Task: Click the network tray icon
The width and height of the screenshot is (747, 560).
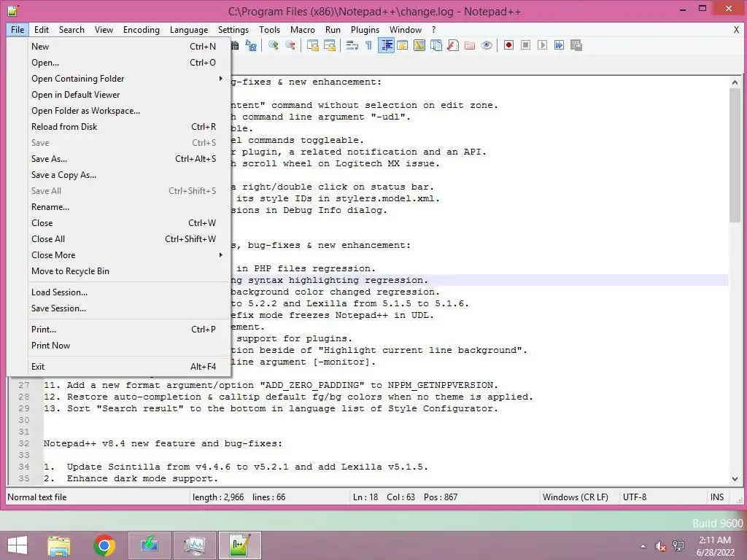Action: pos(678,546)
